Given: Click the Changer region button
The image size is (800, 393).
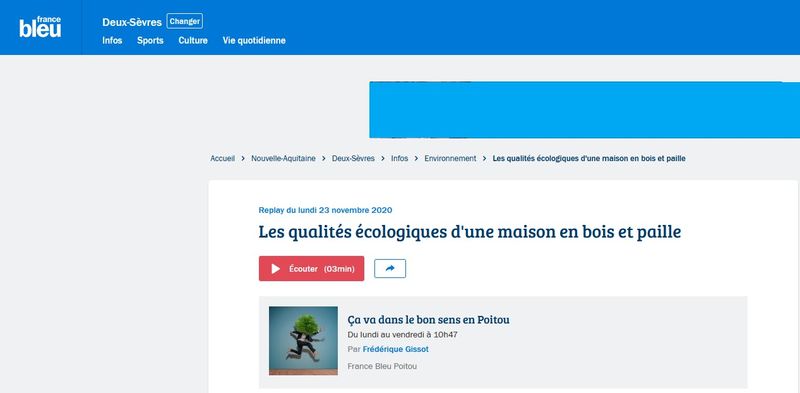Looking at the screenshot, I should pos(185,21).
